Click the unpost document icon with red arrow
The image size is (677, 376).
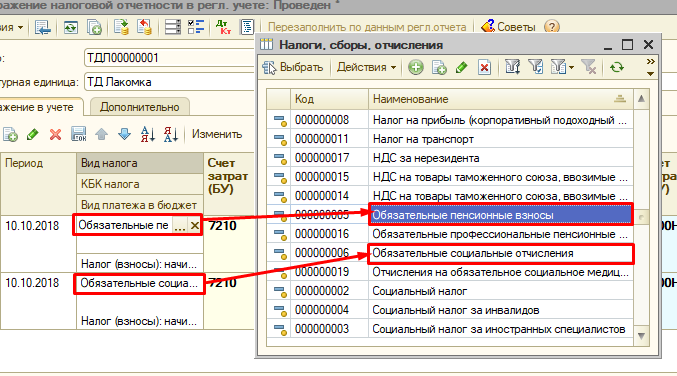(x=144, y=27)
